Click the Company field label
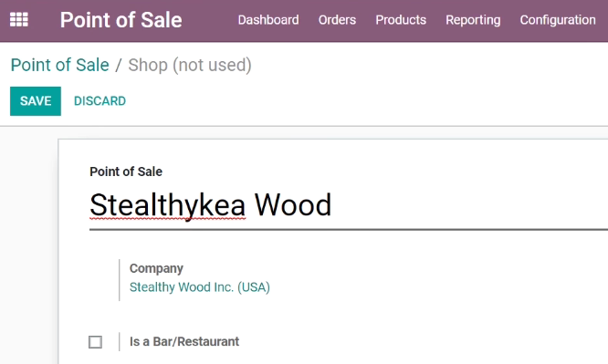Screen dimensions: 608x364 click(156, 268)
